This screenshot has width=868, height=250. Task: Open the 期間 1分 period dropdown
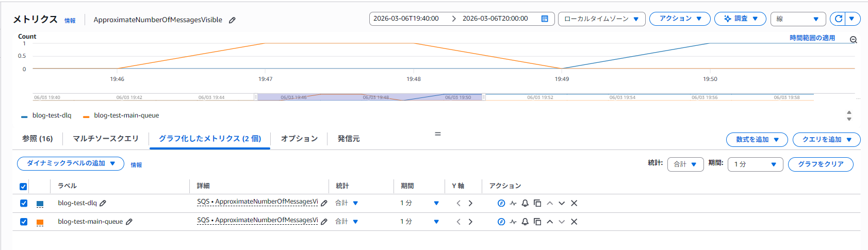756,164
